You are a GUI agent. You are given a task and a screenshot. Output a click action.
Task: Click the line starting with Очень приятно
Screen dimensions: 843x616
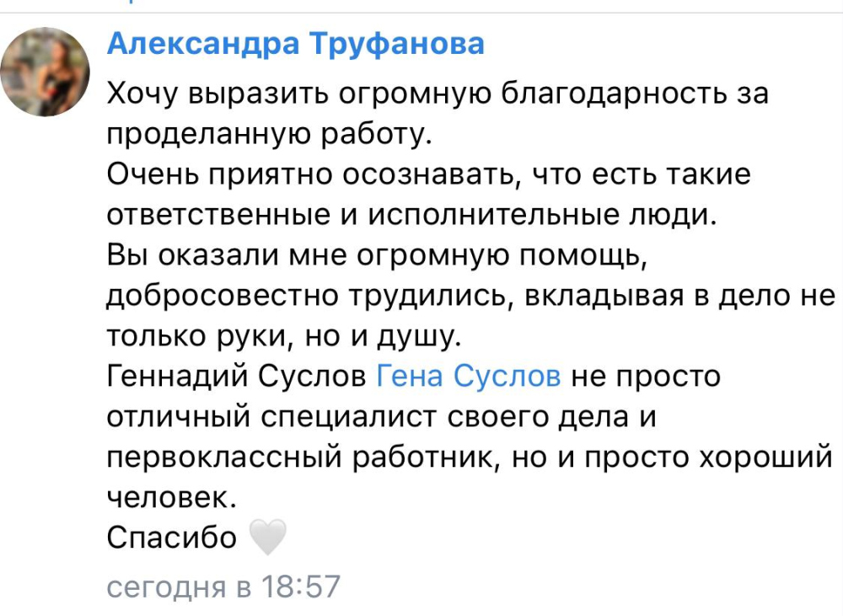click(x=428, y=174)
